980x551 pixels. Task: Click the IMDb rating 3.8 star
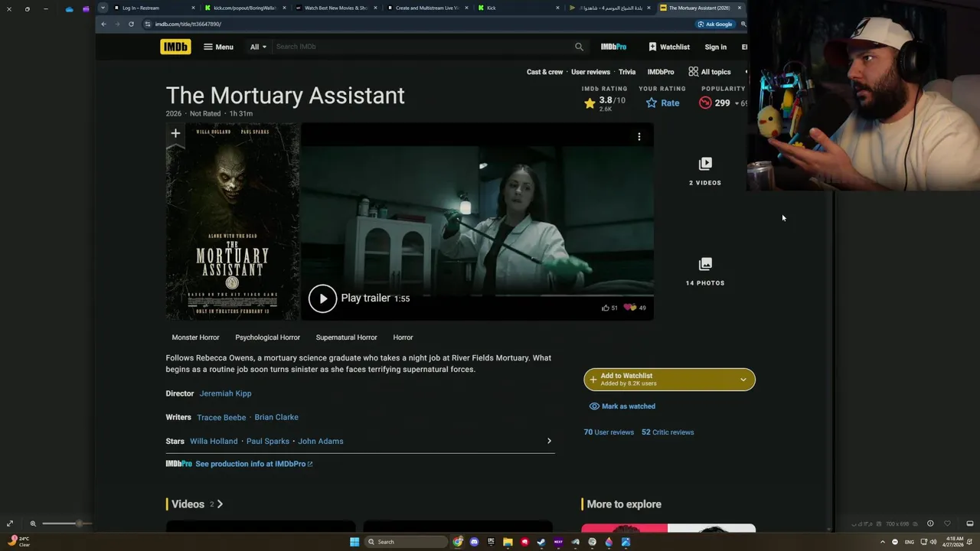(x=590, y=103)
